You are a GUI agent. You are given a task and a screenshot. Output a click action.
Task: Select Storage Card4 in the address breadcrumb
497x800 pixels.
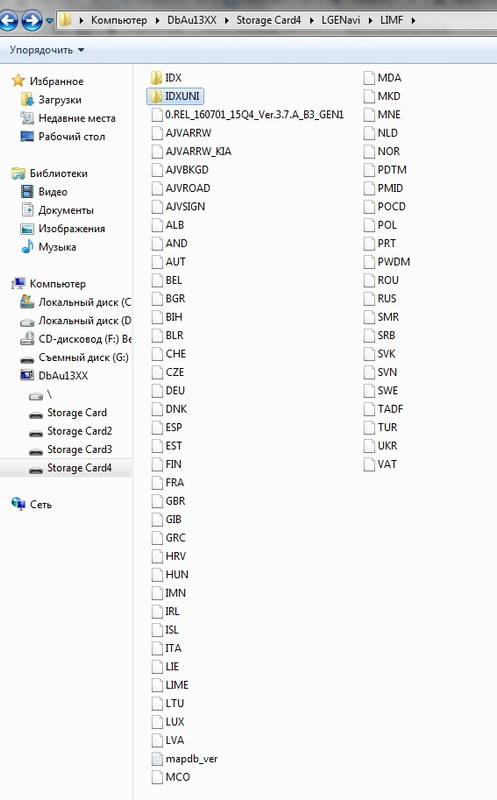pos(268,20)
